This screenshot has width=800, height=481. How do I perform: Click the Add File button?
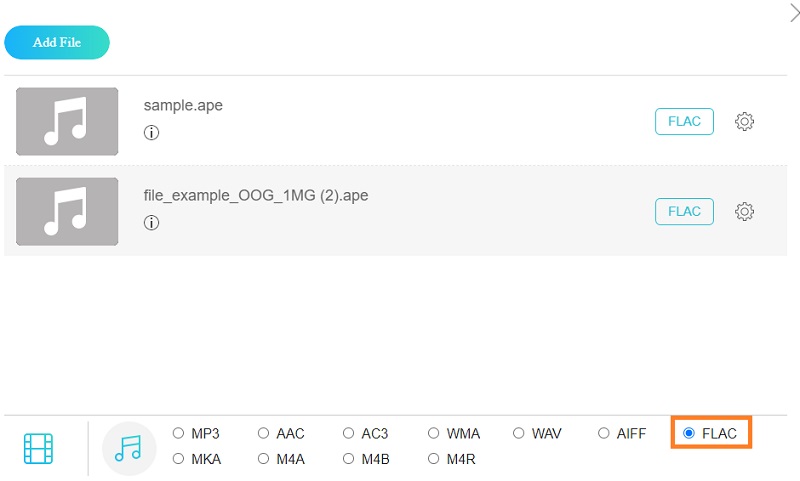[57, 43]
